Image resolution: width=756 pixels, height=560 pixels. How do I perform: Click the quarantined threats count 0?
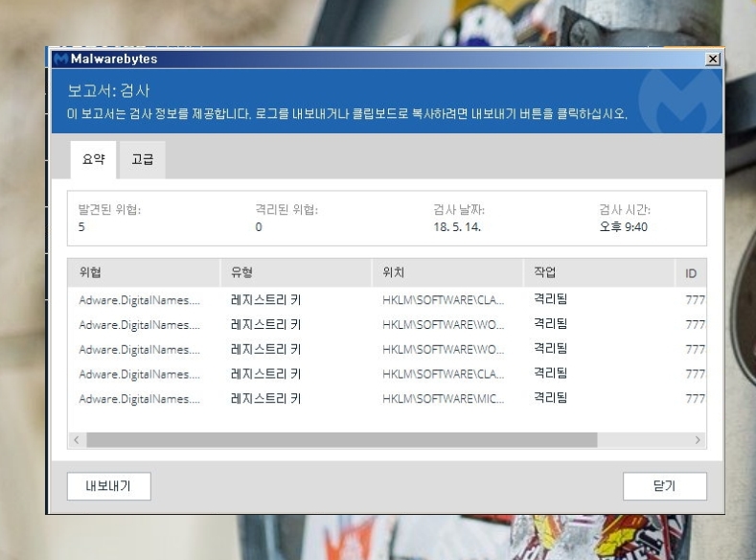259,226
